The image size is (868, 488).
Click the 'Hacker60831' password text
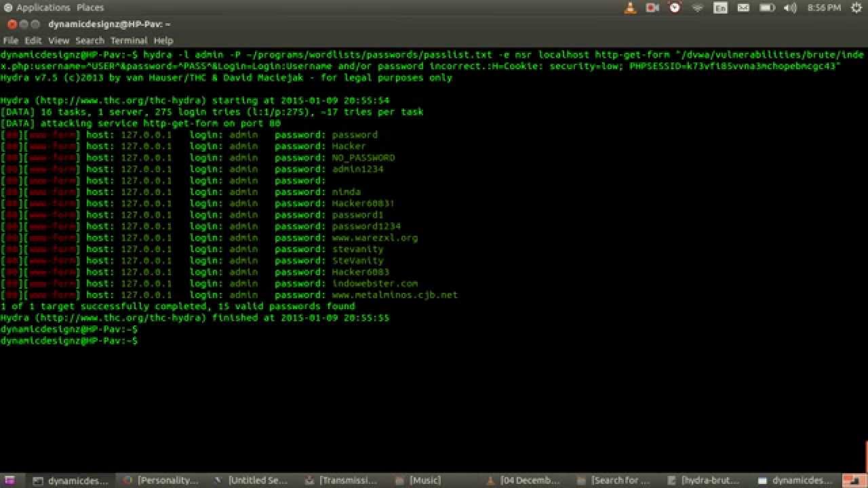pyautogui.click(x=363, y=203)
